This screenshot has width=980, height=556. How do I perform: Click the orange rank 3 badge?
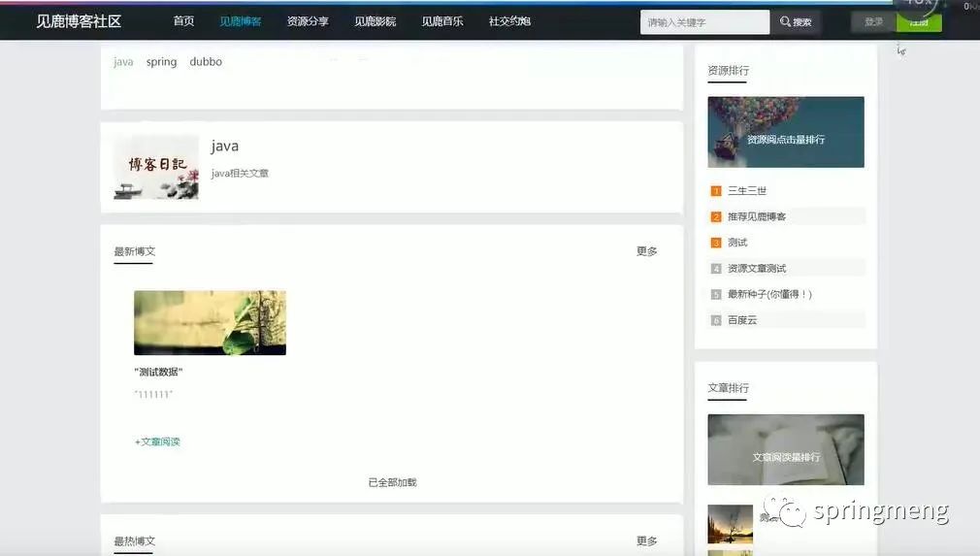716,243
